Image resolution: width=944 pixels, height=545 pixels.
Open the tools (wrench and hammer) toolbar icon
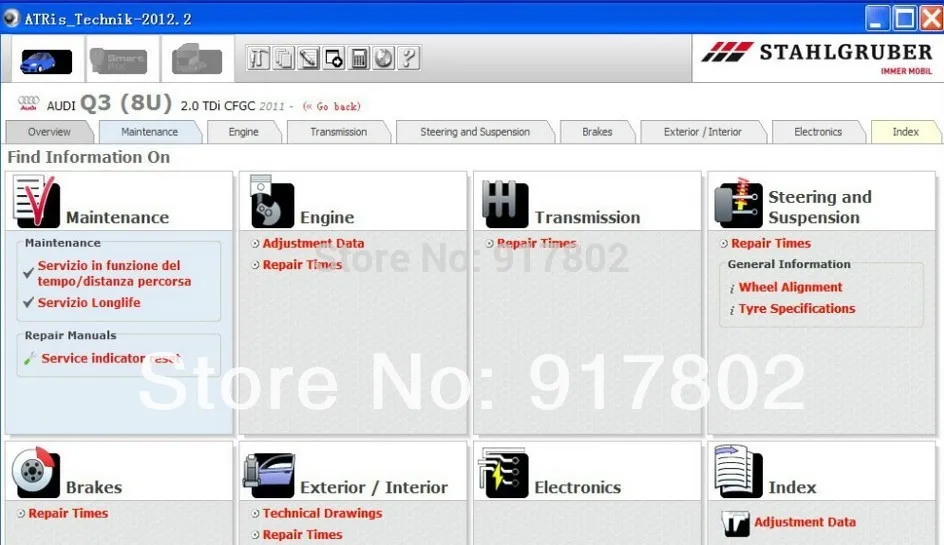(x=258, y=58)
